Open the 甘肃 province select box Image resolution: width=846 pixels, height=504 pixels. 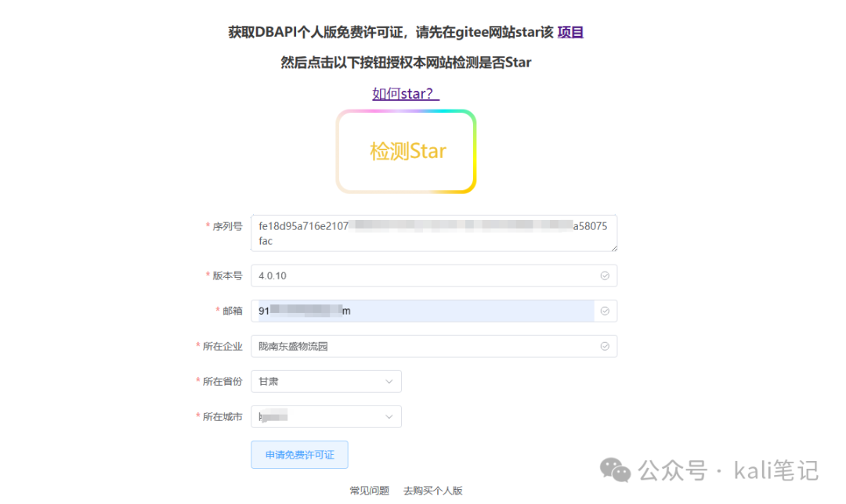tap(326, 382)
